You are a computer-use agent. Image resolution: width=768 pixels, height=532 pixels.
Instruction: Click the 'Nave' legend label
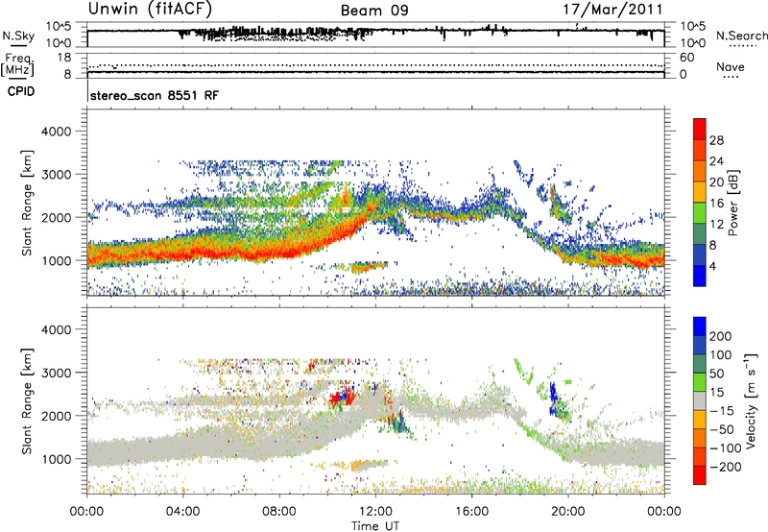tap(731, 67)
